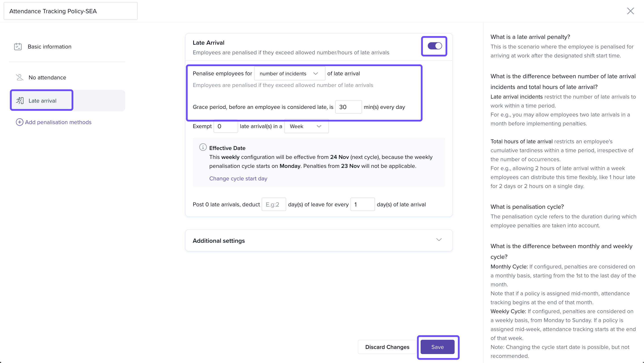Viewport: 644px width, 363px height.
Task: Click Add penalisation methods link
Action: coord(58,122)
